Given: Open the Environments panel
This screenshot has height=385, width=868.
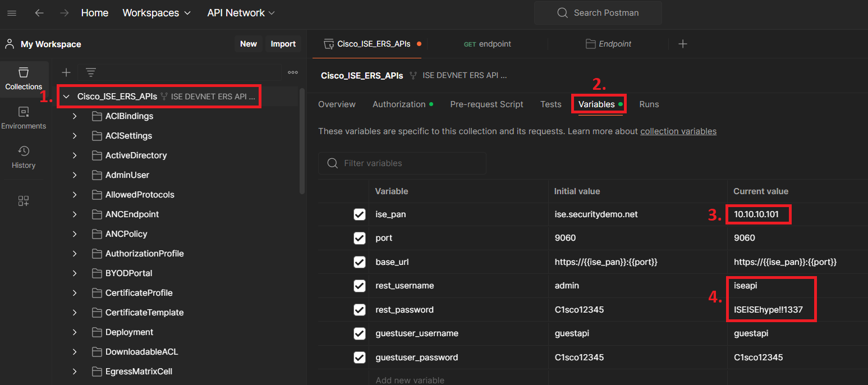Looking at the screenshot, I should pyautogui.click(x=24, y=116).
